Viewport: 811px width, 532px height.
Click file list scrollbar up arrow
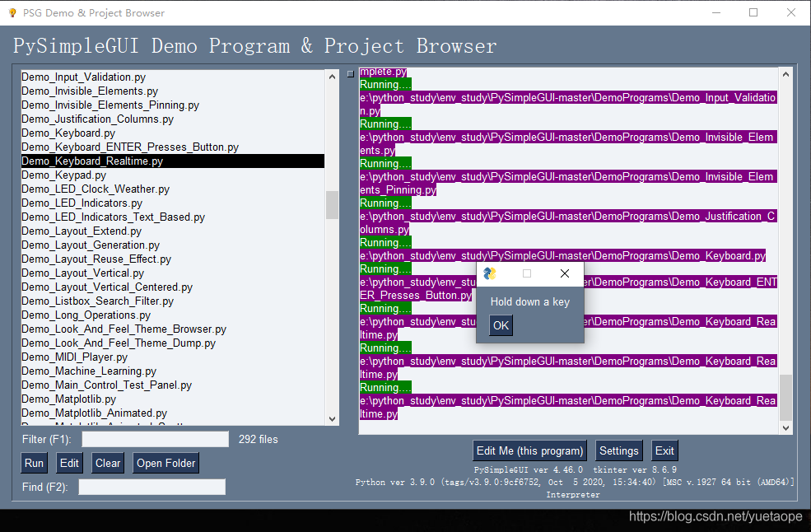click(332, 77)
